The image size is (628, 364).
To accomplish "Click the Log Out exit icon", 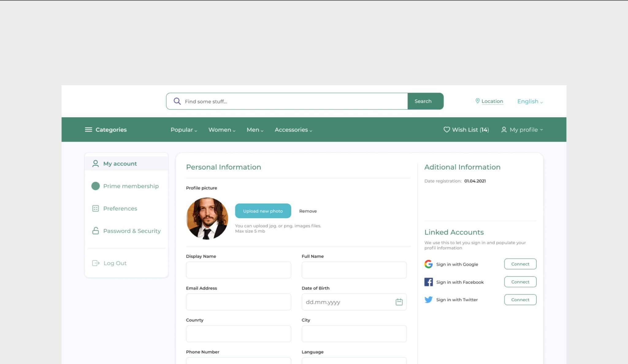I will (96, 263).
